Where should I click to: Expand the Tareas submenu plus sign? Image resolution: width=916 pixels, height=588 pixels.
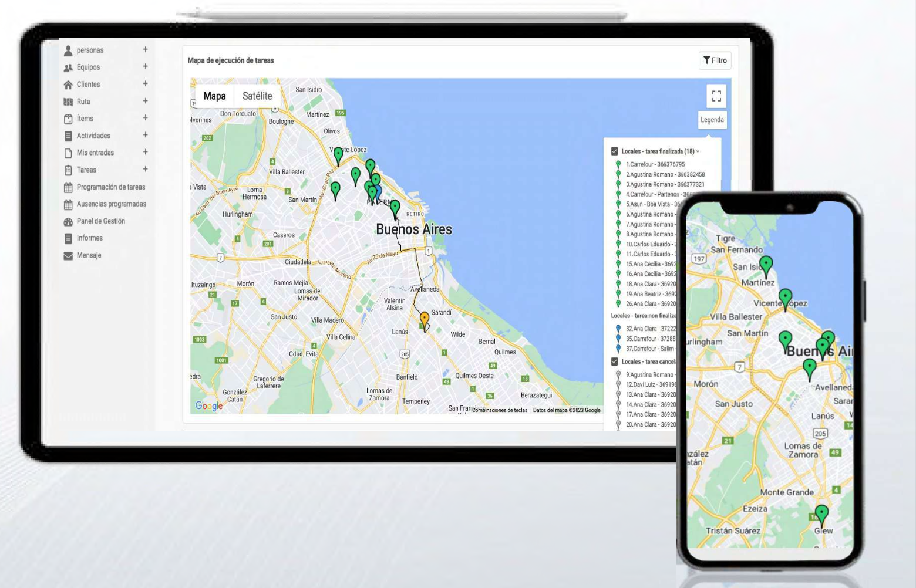(x=145, y=169)
